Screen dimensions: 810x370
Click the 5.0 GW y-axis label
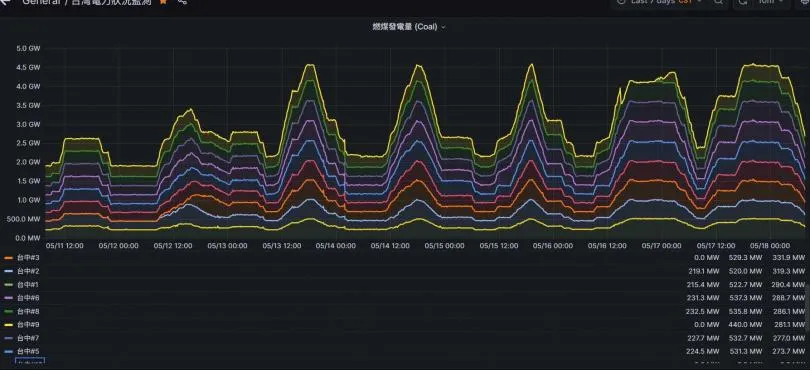point(28,49)
